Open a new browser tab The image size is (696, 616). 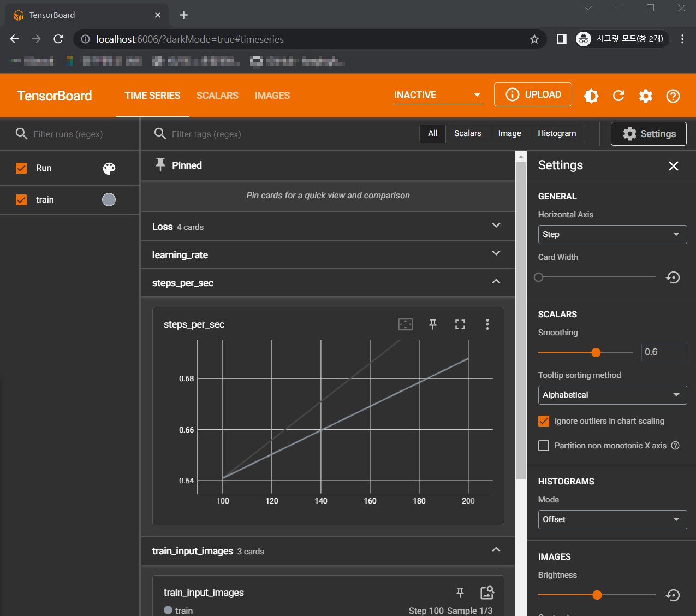(x=184, y=15)
